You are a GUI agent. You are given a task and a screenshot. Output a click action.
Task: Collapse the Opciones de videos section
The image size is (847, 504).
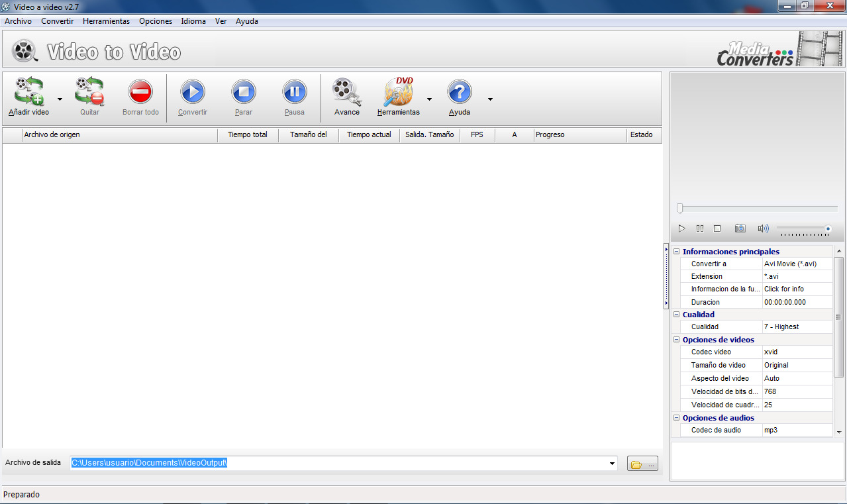tap(676, 340)
